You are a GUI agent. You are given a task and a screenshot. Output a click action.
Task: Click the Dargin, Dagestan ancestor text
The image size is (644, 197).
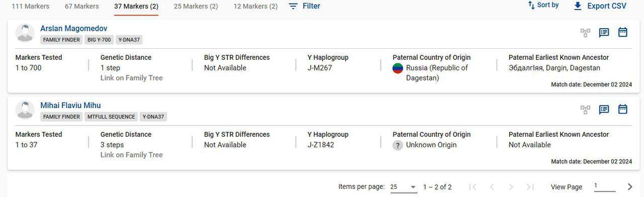click(554, 68)
